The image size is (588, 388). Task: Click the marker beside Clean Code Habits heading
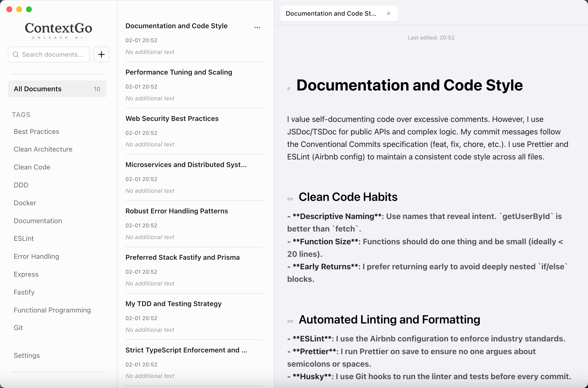290,198
